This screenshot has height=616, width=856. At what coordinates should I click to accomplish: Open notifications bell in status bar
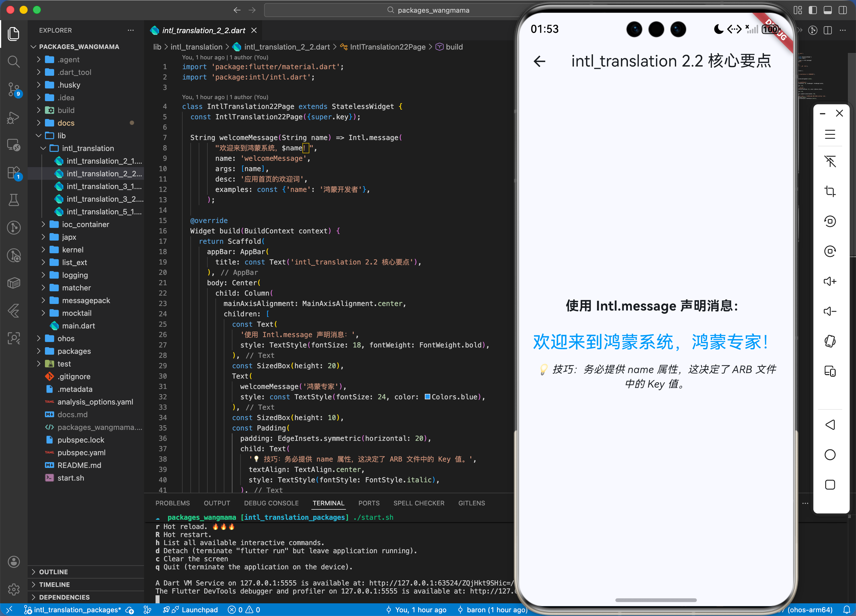tap(846, 610)
